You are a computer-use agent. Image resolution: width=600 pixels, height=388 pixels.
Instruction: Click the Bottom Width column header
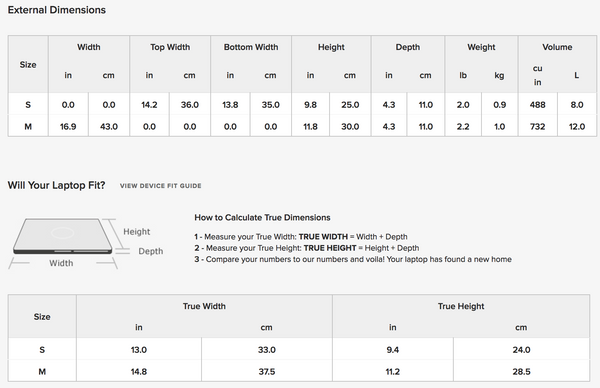pos(251,47)
